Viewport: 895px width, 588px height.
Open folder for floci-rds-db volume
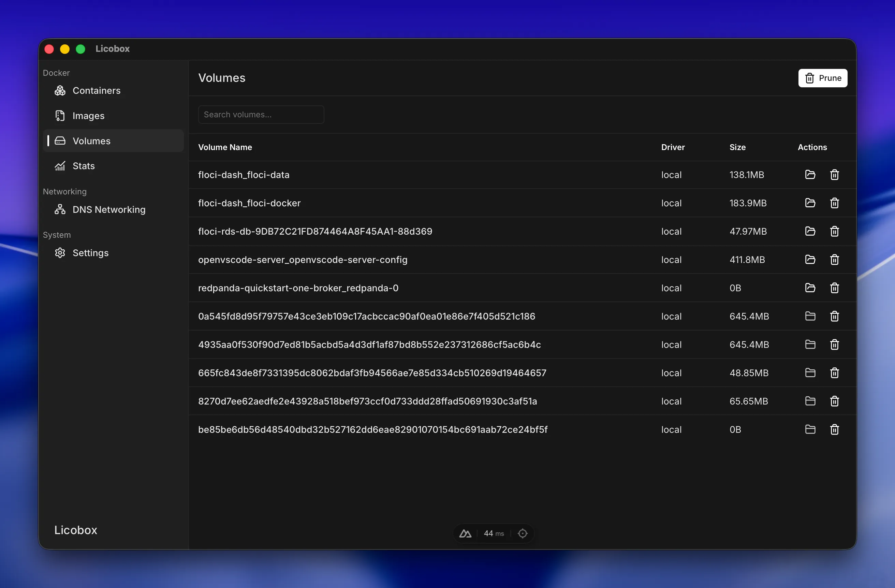810,231
